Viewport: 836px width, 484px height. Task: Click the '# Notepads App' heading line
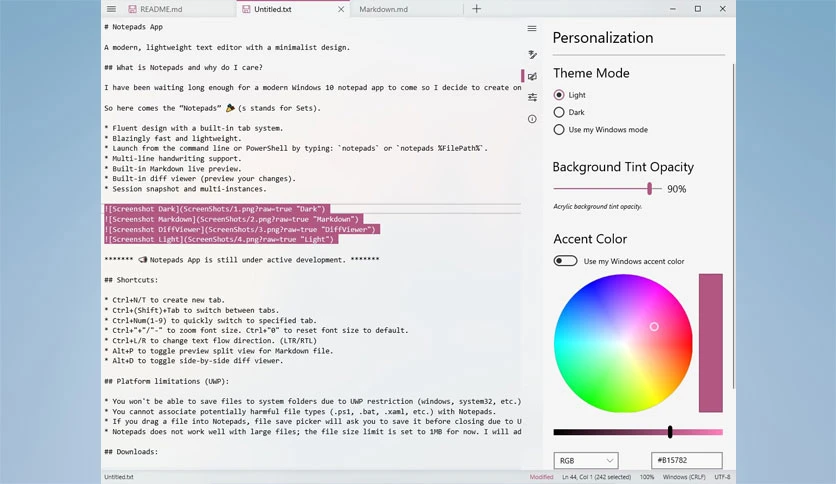(x=133, y=27)
